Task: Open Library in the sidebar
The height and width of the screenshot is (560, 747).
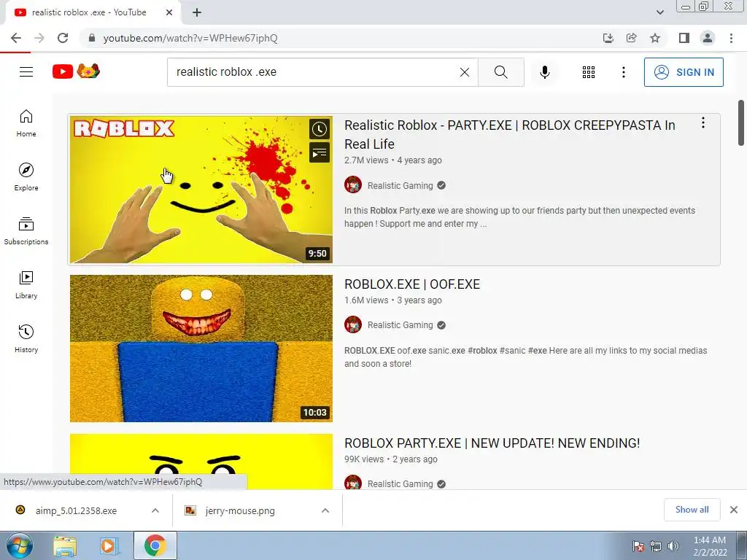Action: tap(26, 285)
